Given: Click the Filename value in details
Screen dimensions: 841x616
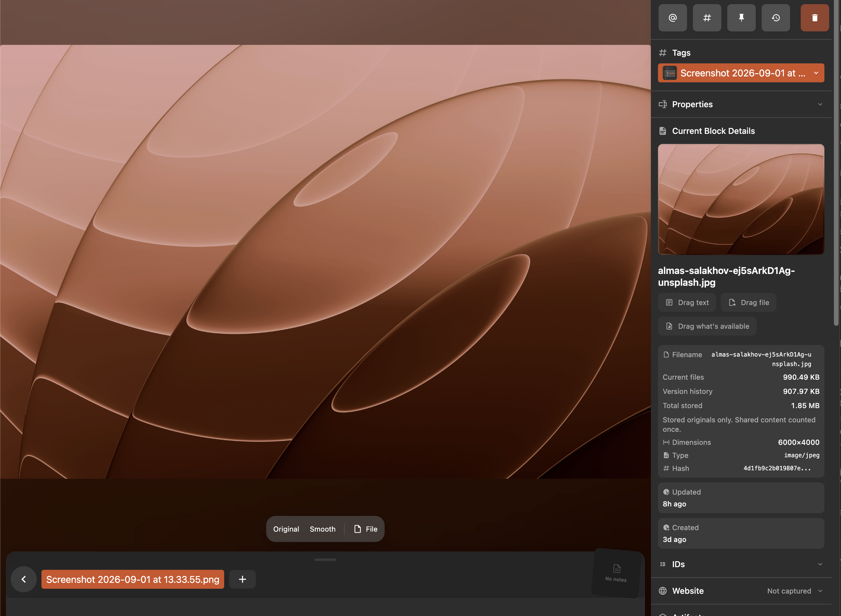Looking at the screenshot, I should 761,359.
